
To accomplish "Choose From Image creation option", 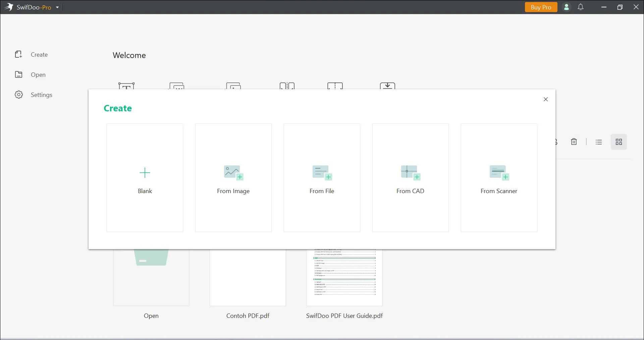I will point(233,178).
